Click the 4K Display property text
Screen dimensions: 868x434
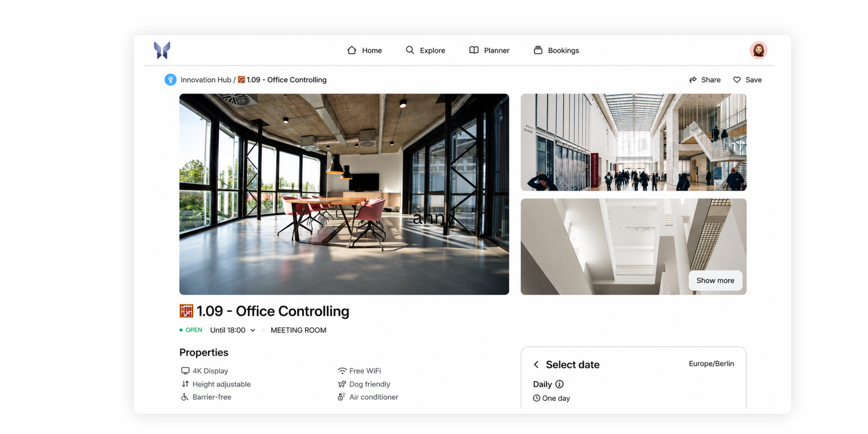tap(210, 371)
